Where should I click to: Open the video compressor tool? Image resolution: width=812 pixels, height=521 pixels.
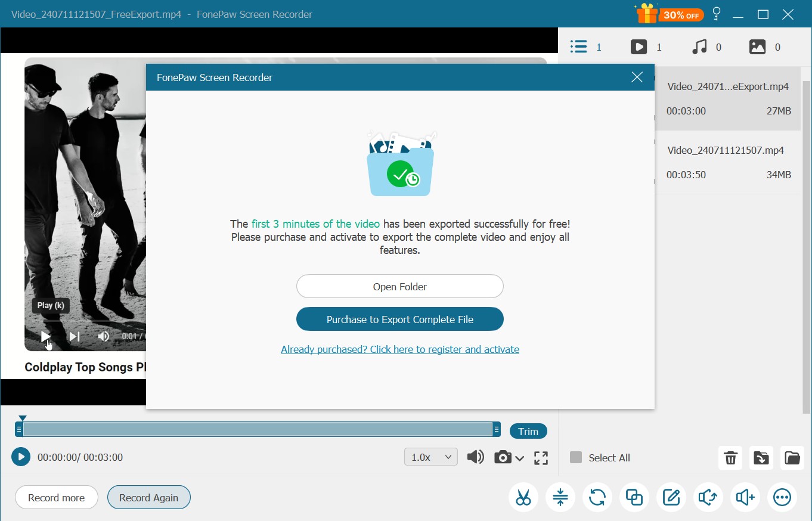click(560, 497)
